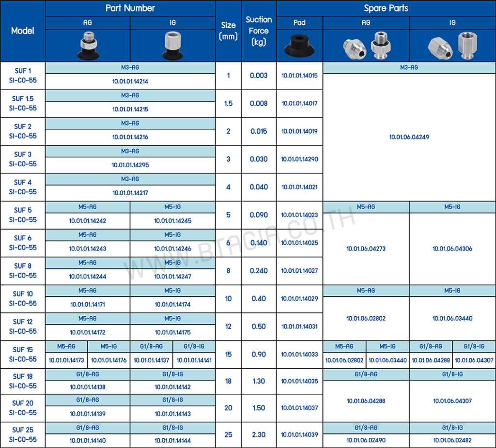Click part number 10.01.01.14243
The width and height of the screenshot is (496, 448).
click(88, 248)
